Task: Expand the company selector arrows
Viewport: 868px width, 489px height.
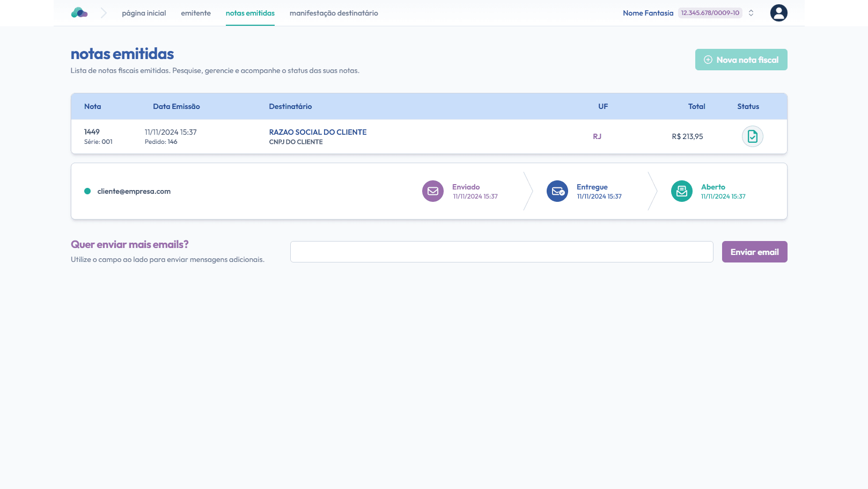Action: [751, 13]
